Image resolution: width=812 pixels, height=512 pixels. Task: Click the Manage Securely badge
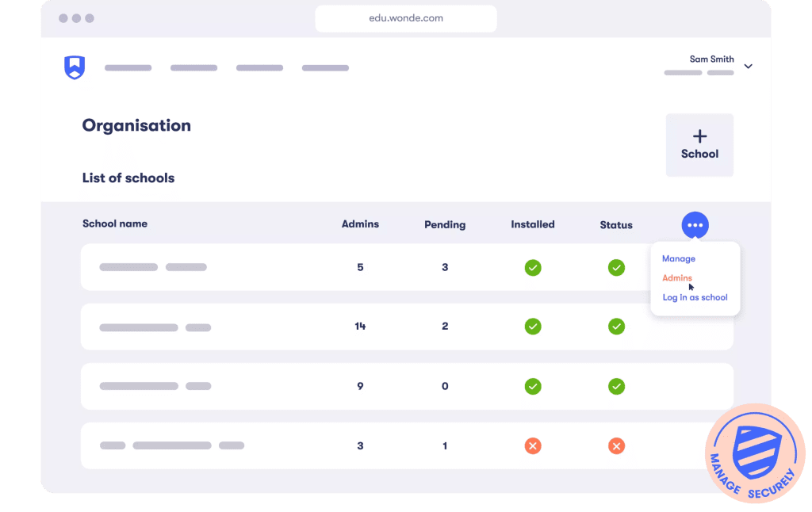(x=755, y=453)
